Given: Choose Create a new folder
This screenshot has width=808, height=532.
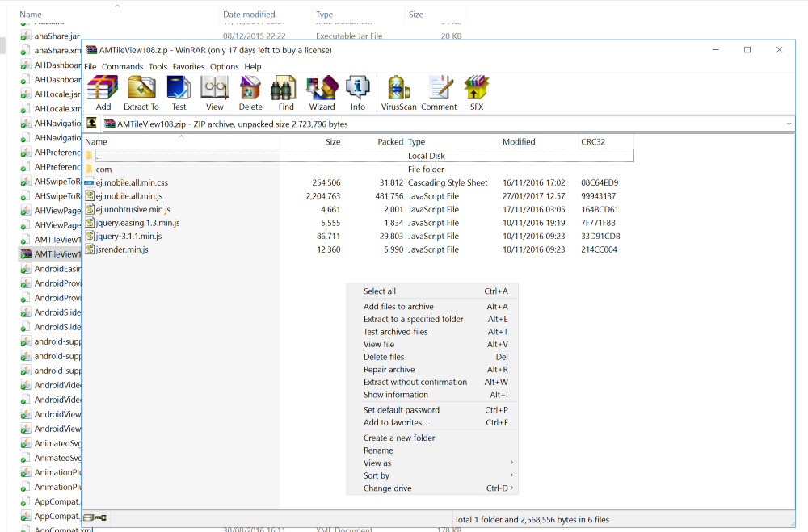Looking at the screenshot, I should click(431, 438).
